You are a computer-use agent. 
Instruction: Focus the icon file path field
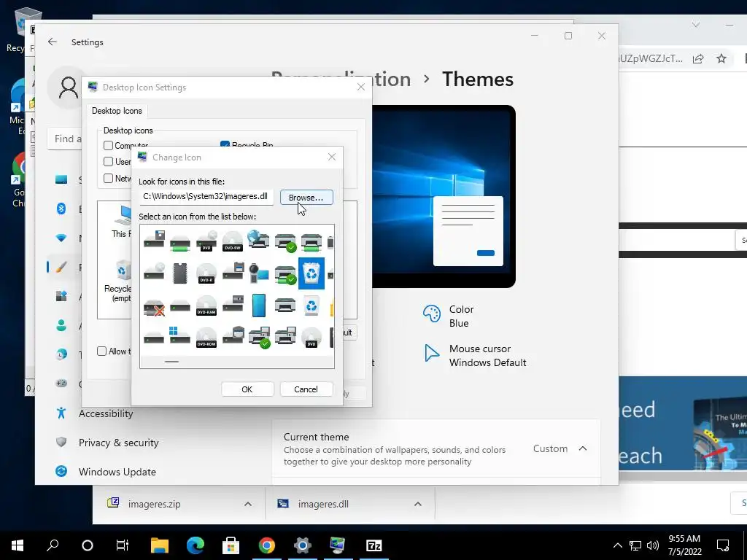pyautogui.click(x=206, y=196)
